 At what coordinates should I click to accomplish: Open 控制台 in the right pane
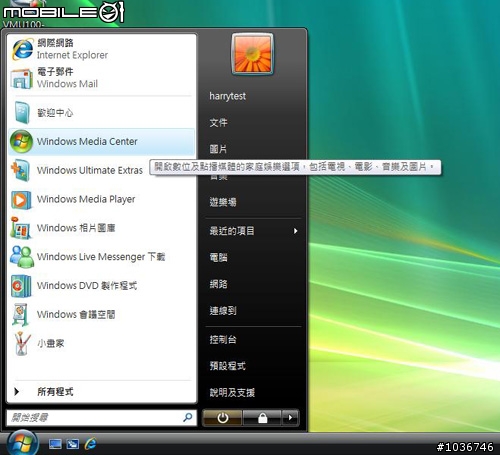(223, 340)
